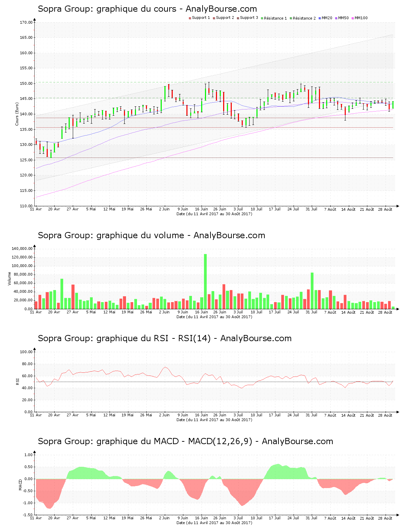
Task: Click the rotated 'RSI' y-axis label
Action: (x=17, y=381)
